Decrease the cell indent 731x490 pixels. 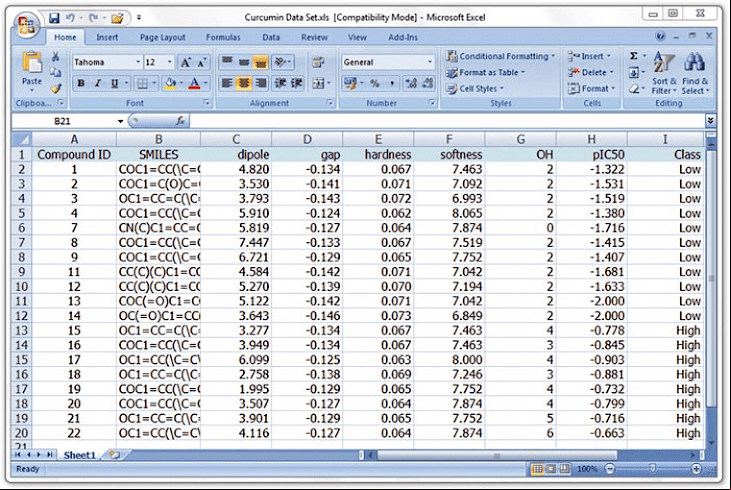pos(280,83)
